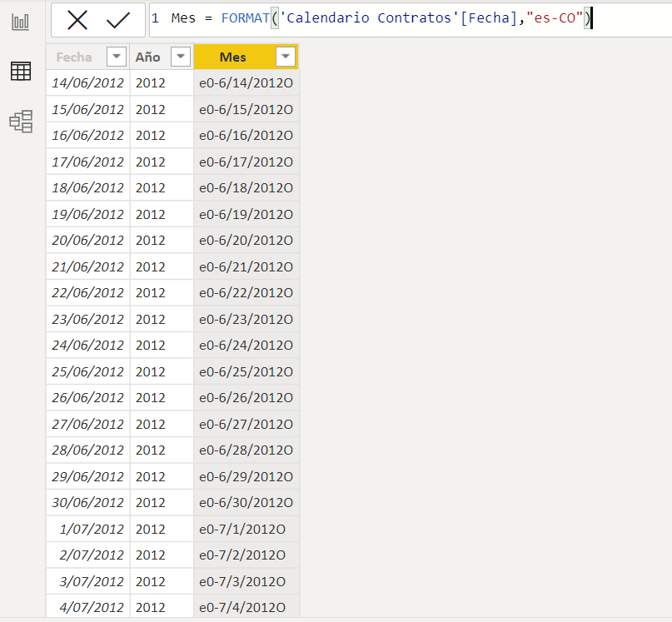Open the Año column filter dropdown
This screenshot has height=622, width=672.
coord(181,57)
